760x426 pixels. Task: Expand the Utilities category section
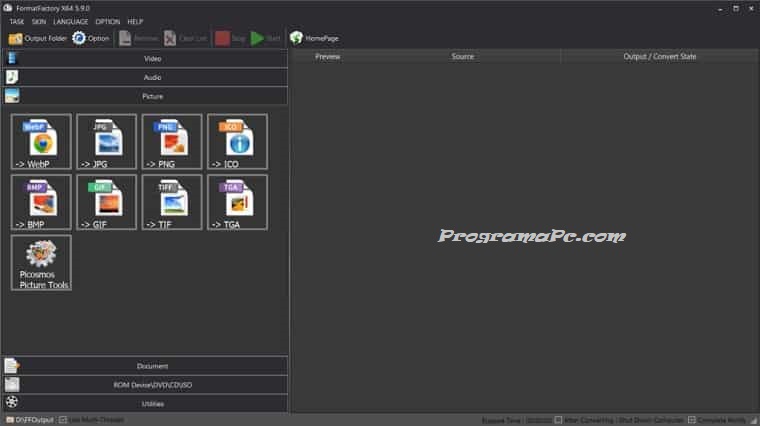pos(145,403)
